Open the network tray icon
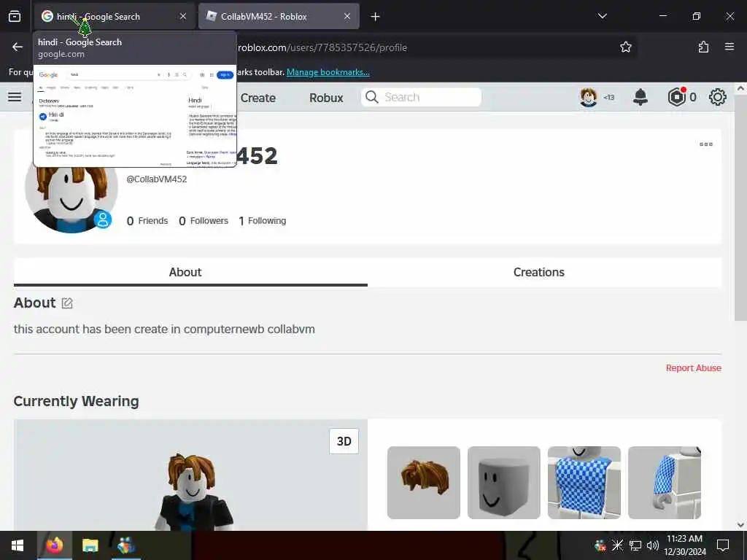747x560 pixels. [635, 545]
